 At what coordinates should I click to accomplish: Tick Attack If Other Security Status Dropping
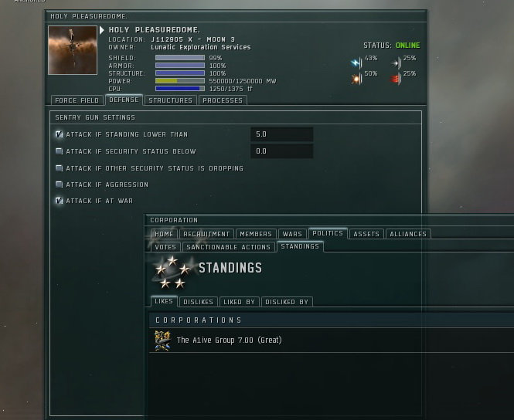59,168
